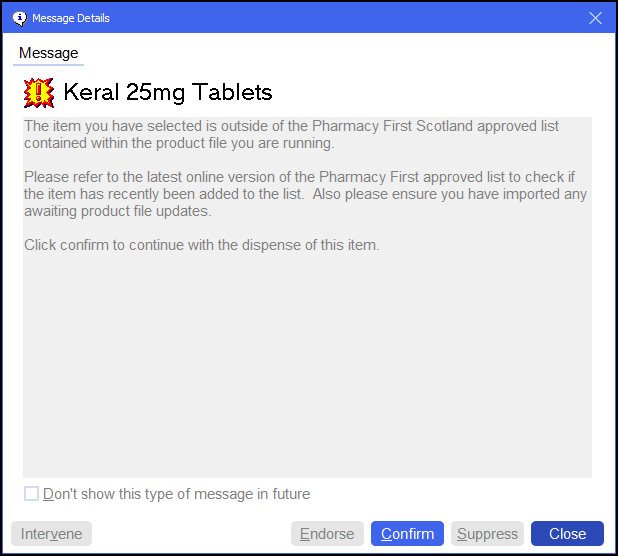Click the Keral 25mg Tablets heading
The width and height of the screenshot is (618, 556).
(167, 93)
